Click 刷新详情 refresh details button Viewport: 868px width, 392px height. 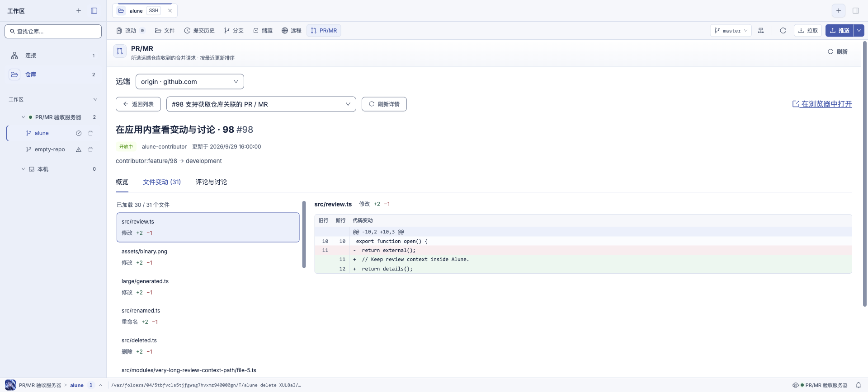[x=384, y=104]
